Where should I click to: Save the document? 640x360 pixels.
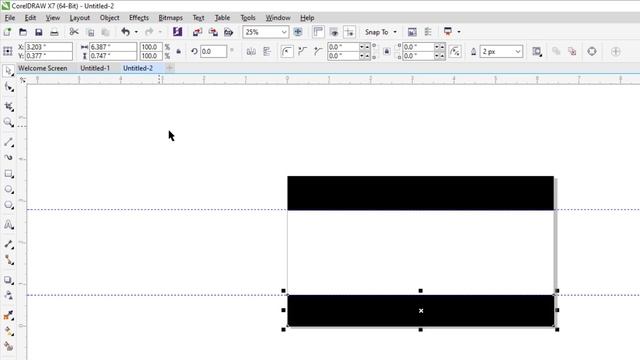coord(38,32)
